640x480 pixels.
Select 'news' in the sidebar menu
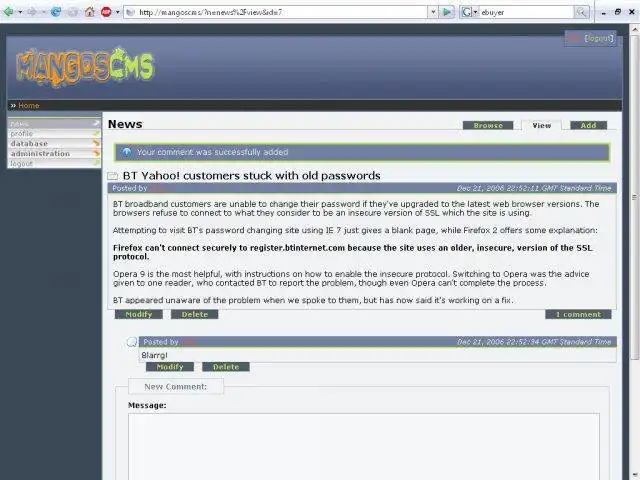pyautogui.click(x=54, y=123)
